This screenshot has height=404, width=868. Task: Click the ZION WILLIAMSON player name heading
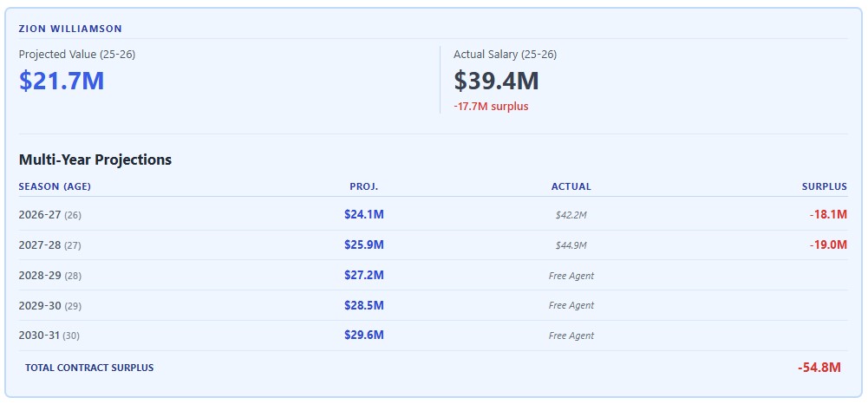tap(70, 29)
